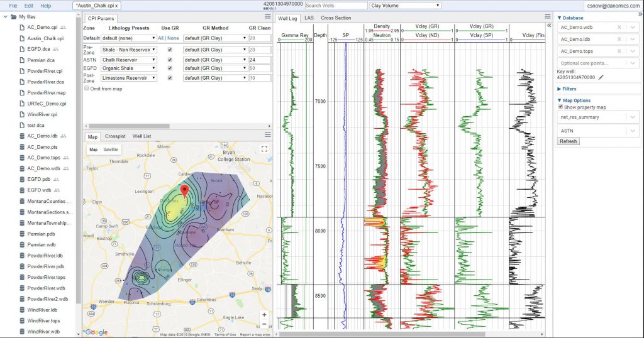Click the PowderRiver.map file icon
Viewport: 644px width, 338px height.
(x=22, y=93)
